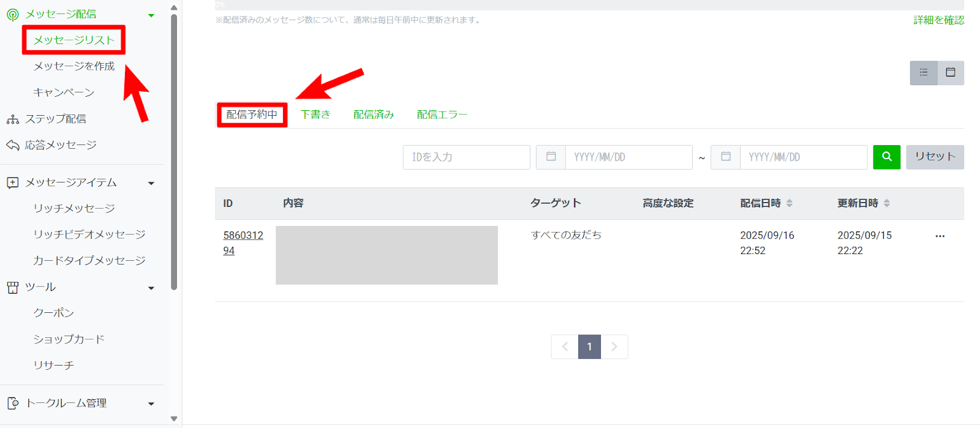Screen dimensions: 980x428
Task: Click the IDを入力 search field
Action: 466,157
